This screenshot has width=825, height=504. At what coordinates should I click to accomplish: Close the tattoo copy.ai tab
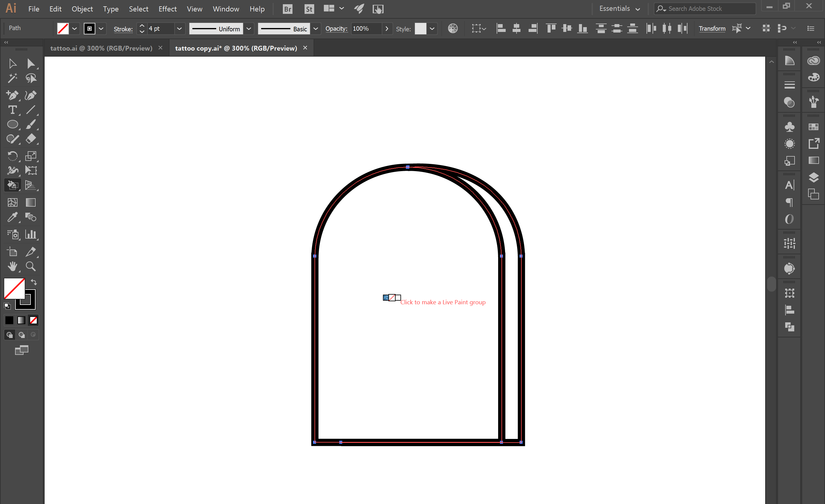tap(305, 48)
